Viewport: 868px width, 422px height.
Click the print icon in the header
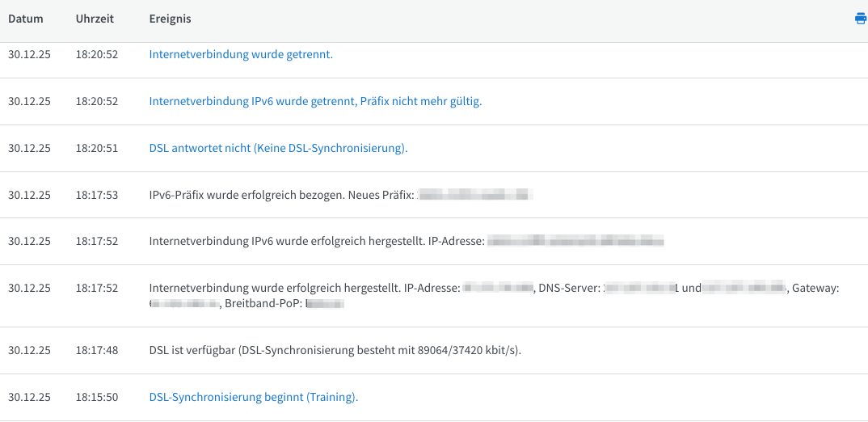(860, 19)
